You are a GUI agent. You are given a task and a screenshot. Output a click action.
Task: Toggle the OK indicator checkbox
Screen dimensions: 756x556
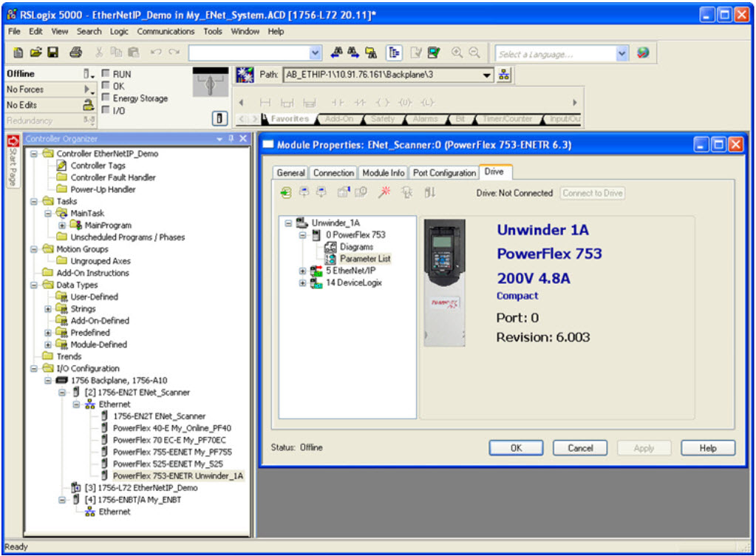(x=106, y=85)
